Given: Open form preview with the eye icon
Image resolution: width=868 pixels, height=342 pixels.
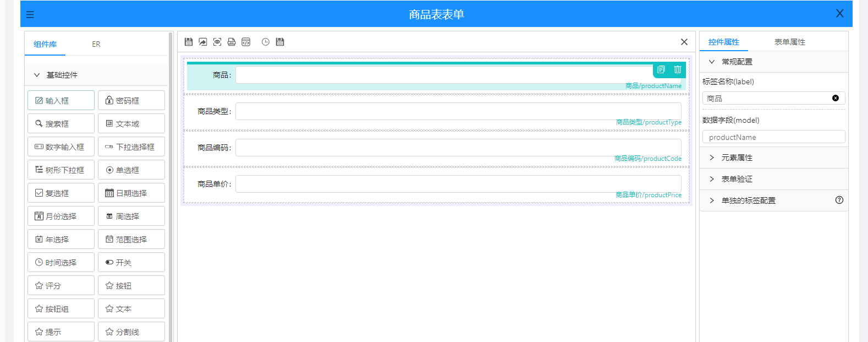Looking at the screenshot, I should click(x=217, y=42).
